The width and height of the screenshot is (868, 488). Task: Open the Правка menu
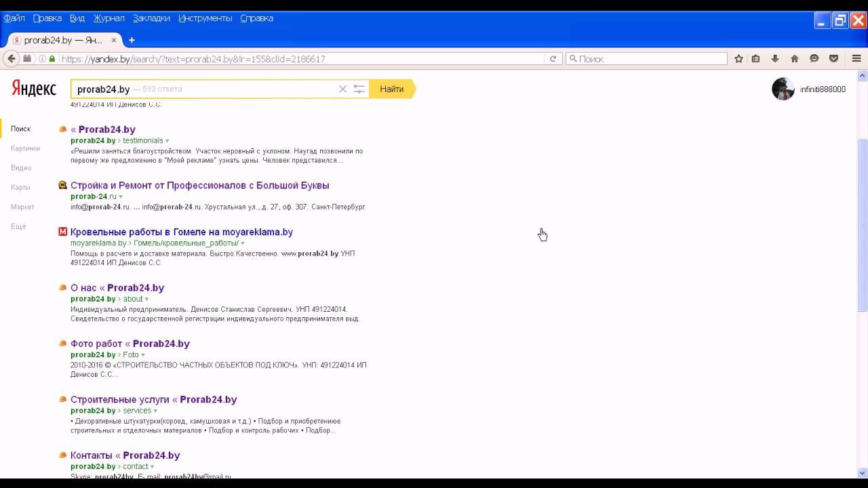click(47, 18)
